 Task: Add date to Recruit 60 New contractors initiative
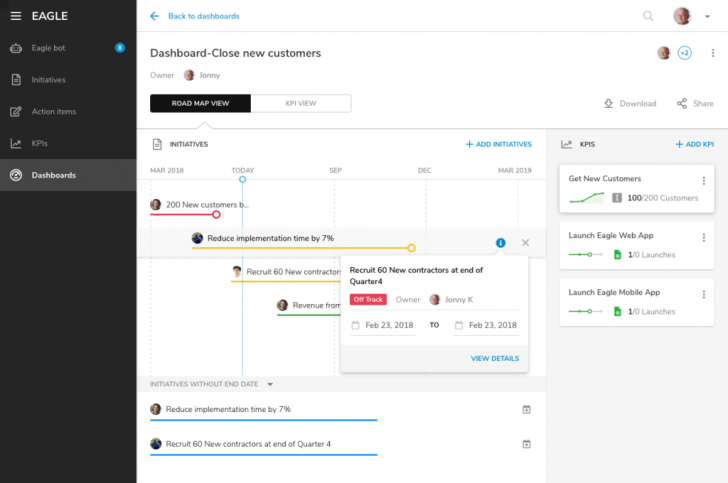pyautogui.click(x=526, y=444)
